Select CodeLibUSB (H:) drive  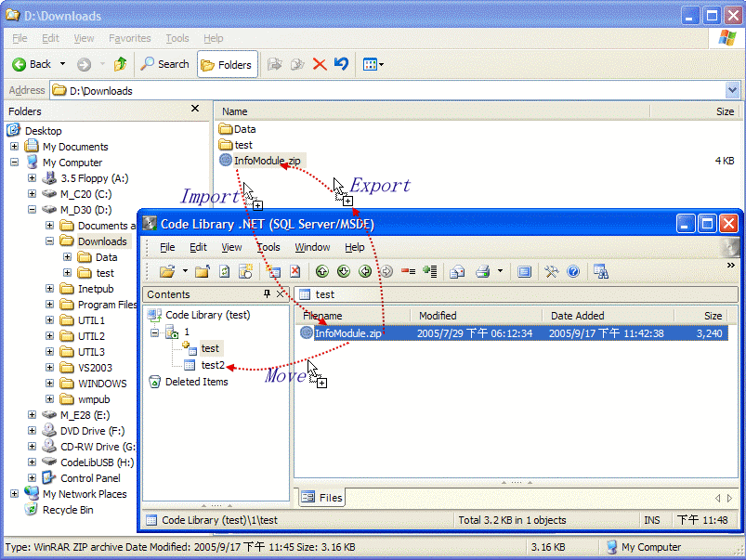pyautogui.click(x=97, y=462)
